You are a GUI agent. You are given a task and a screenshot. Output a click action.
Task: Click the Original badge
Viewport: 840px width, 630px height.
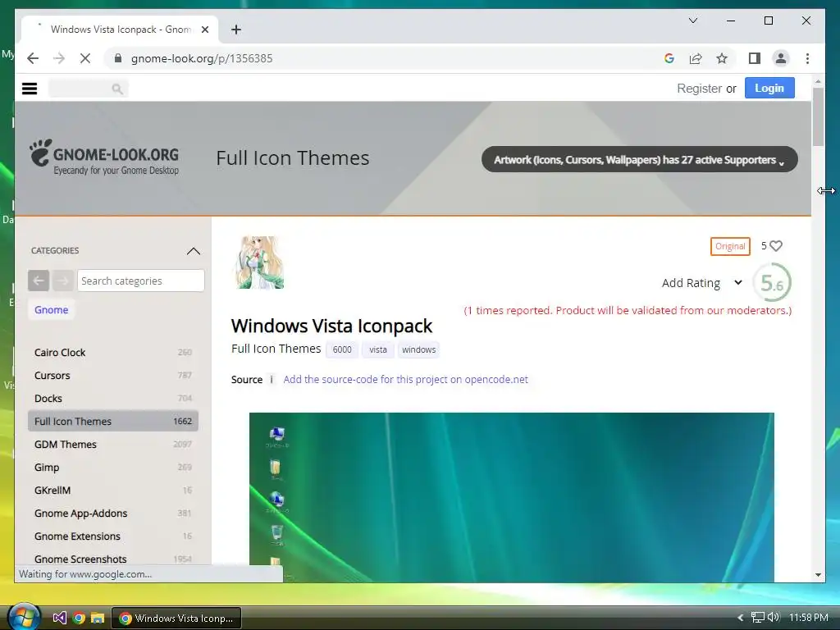[730, 246]
